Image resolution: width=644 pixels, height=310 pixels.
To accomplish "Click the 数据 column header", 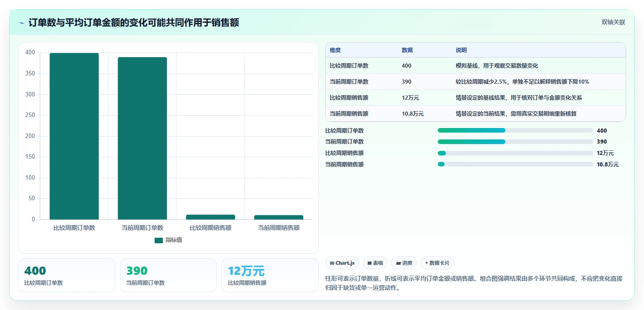I will pyautogui.click(x=408, y=50).
